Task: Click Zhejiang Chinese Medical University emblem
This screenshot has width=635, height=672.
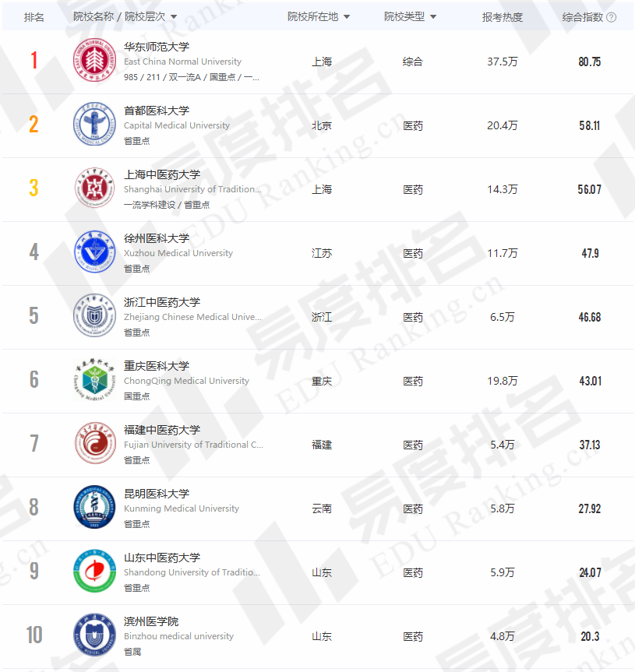Action: [x=94, y=316]
